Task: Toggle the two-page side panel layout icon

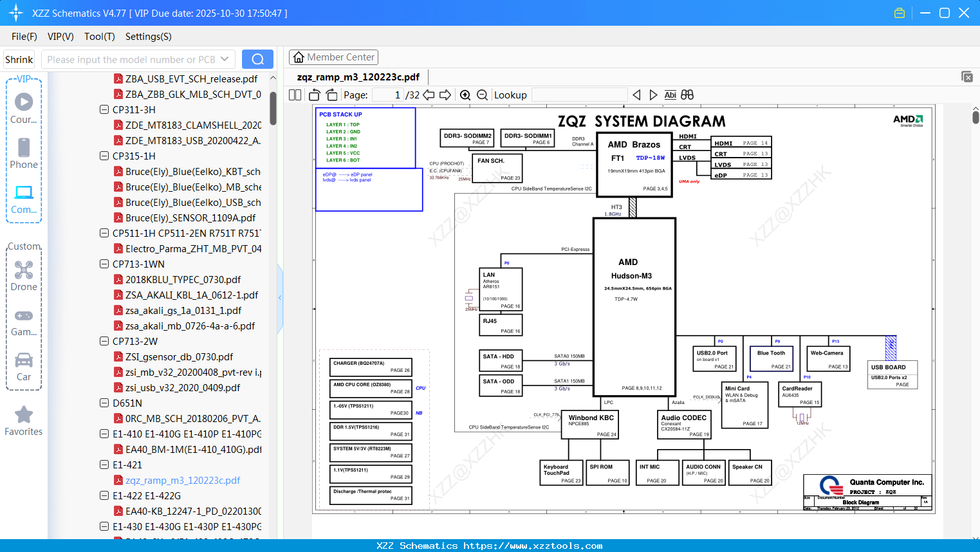Action: [295, 95]
